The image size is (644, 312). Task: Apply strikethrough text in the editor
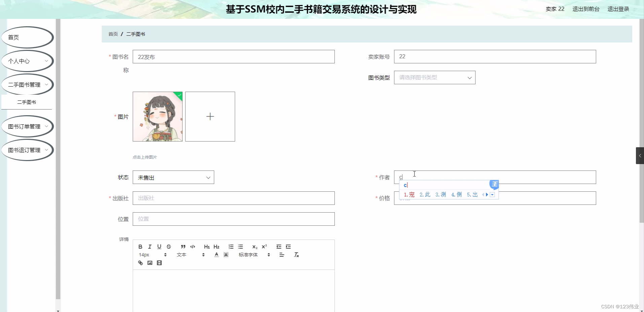[x=169, y=247]
